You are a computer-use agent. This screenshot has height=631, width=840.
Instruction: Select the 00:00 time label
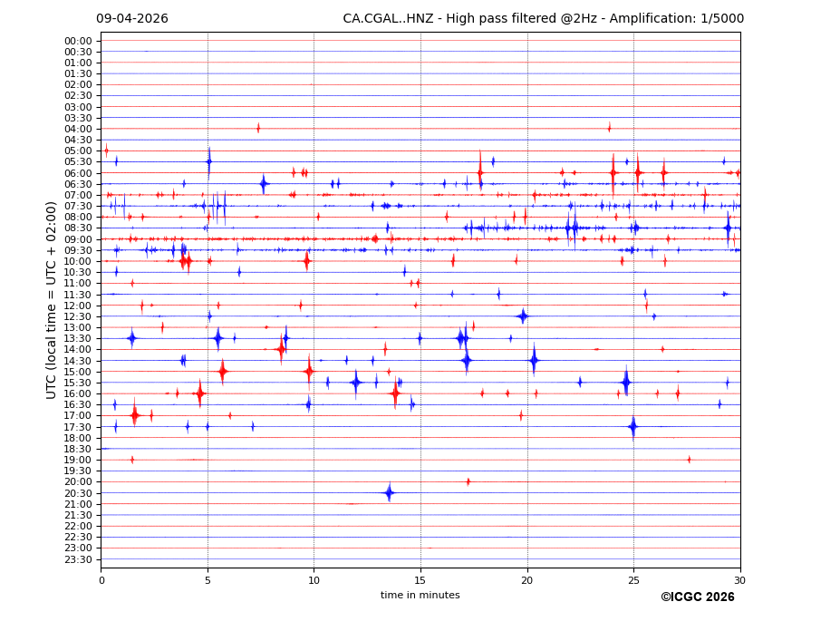78,41
